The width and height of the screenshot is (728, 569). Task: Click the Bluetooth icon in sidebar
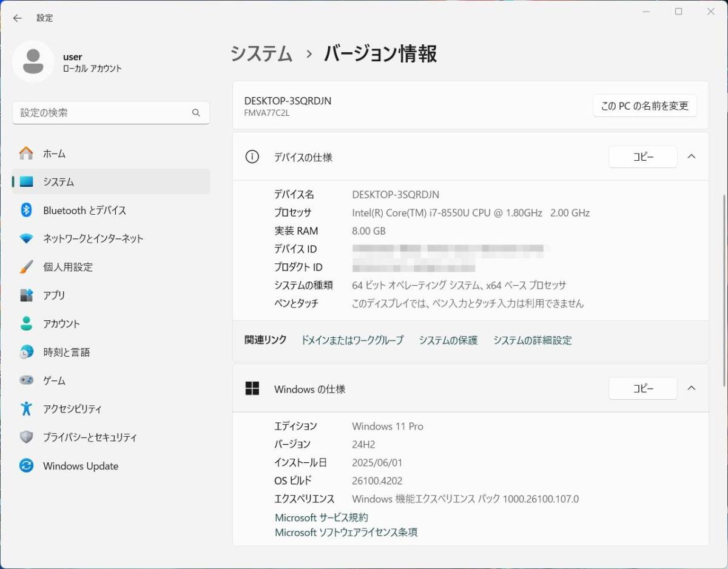coord(26,210)
